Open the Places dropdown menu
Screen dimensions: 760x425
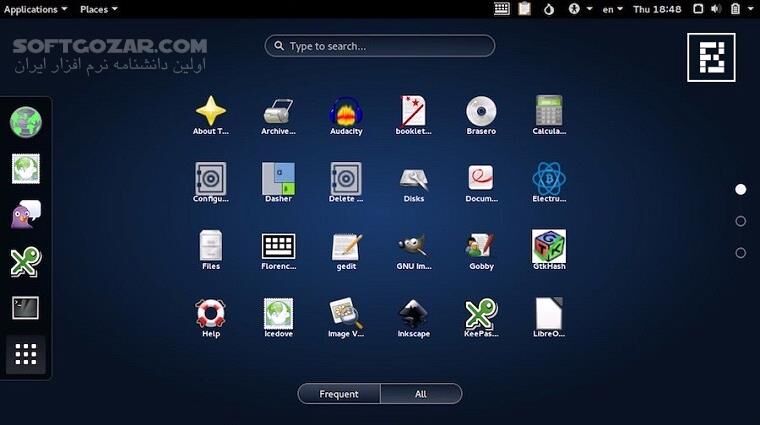tap(98, 9)
